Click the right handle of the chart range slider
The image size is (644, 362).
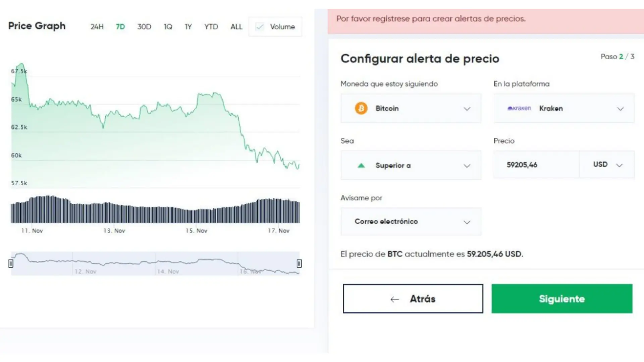299,263
